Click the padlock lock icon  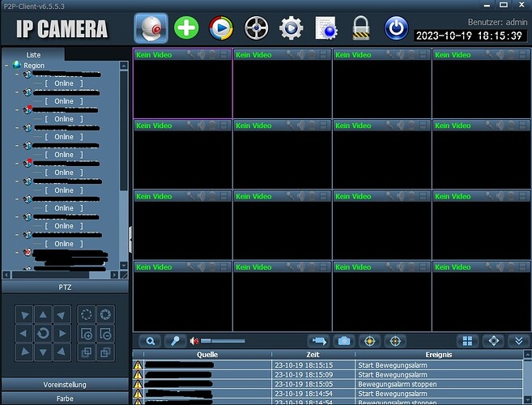tap(361, 28)
